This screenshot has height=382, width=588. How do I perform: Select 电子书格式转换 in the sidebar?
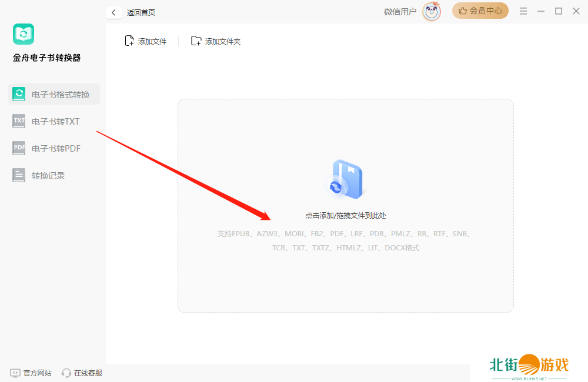pyautogui.click(x=54, y=94)
